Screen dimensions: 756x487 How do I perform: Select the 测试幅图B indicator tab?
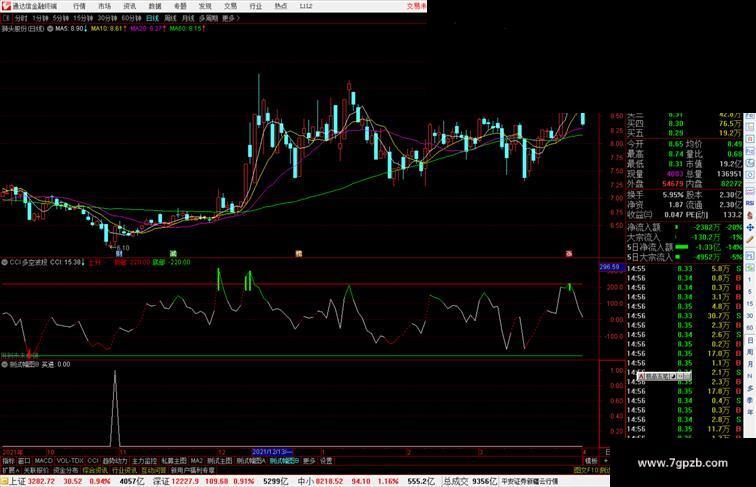click(x=284, y=461)
